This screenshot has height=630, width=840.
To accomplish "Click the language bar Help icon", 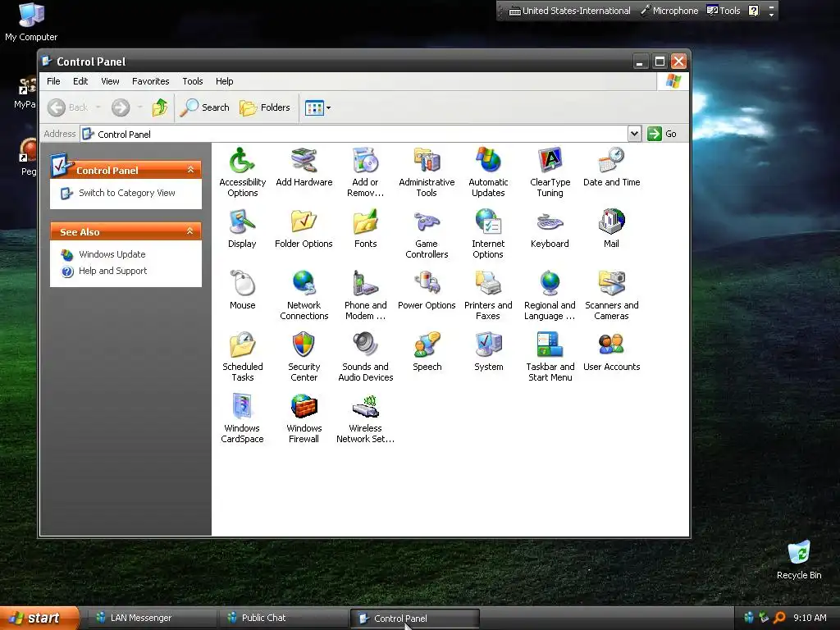I will point(753,11).
